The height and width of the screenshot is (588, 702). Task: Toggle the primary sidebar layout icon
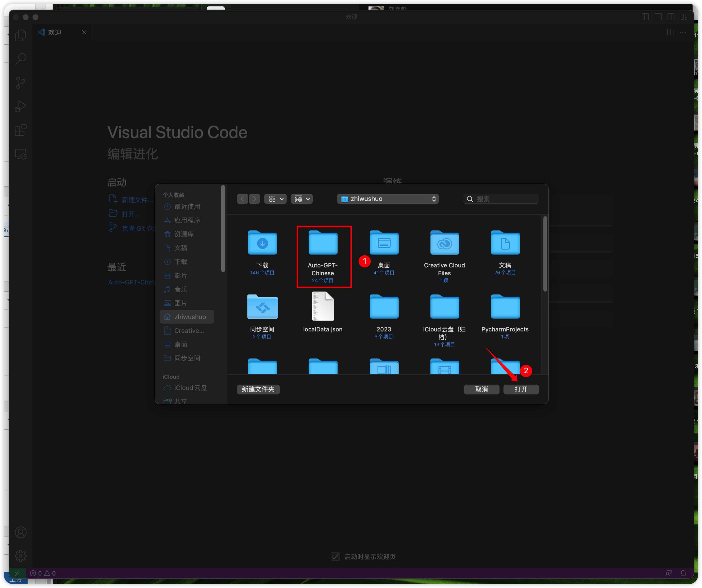645,17
